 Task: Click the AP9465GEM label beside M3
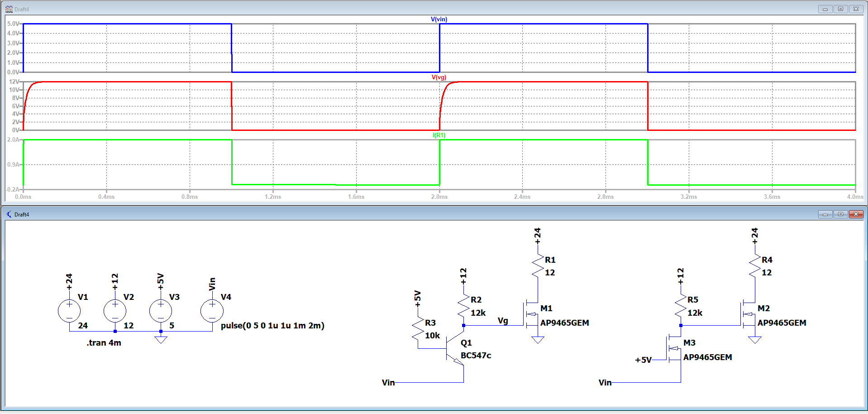pyautogui.click(x=708, y=357)
